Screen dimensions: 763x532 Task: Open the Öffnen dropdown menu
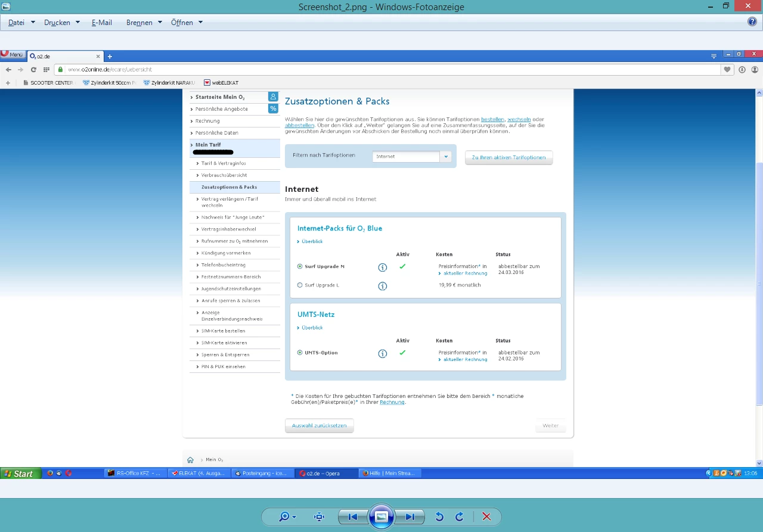(x=187, y=23)
